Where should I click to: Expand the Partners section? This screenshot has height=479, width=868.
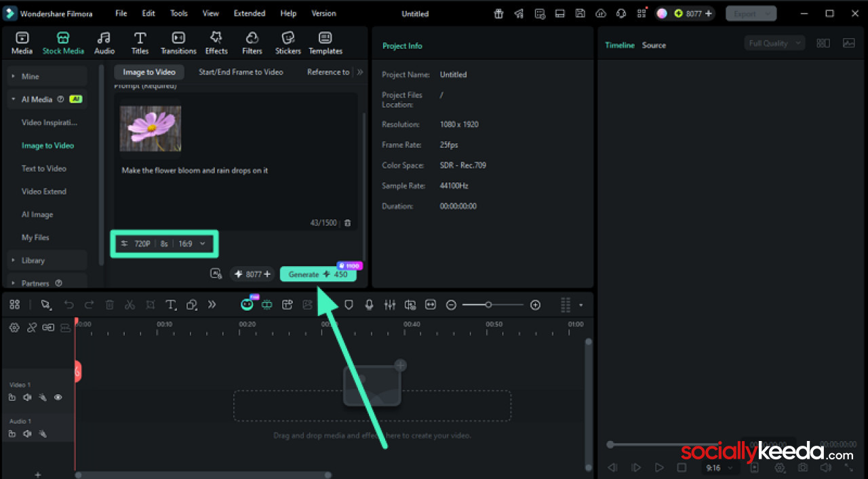46,282
